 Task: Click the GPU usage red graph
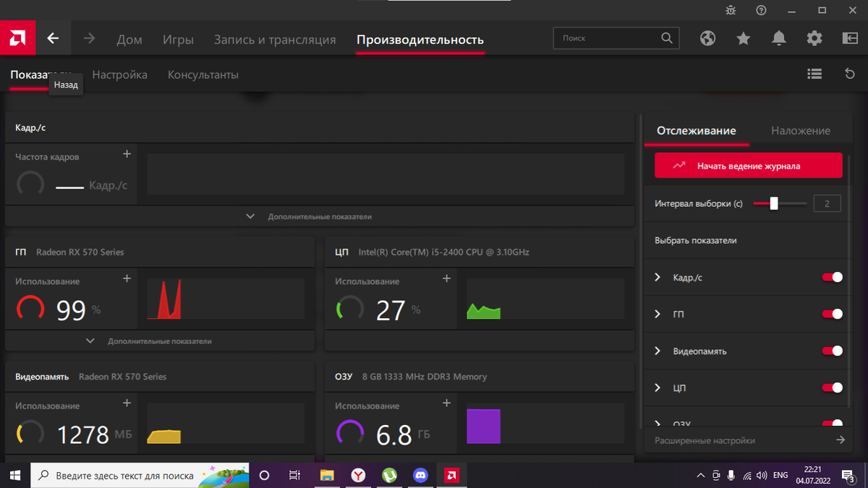tap(226, 299)
